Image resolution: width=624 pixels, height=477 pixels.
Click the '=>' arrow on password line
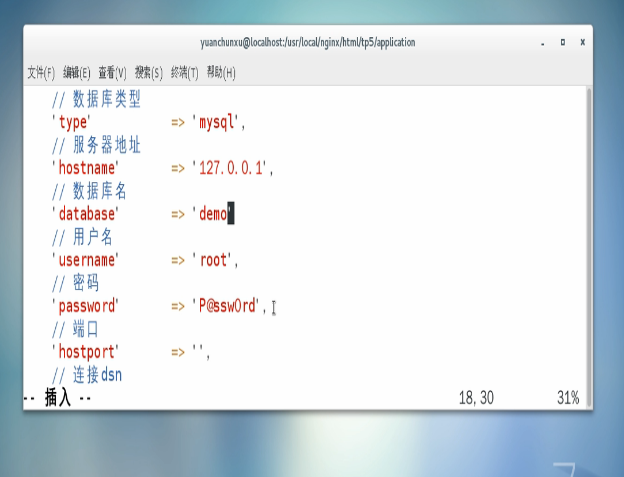pyautogui.click(x=178, y=307)
